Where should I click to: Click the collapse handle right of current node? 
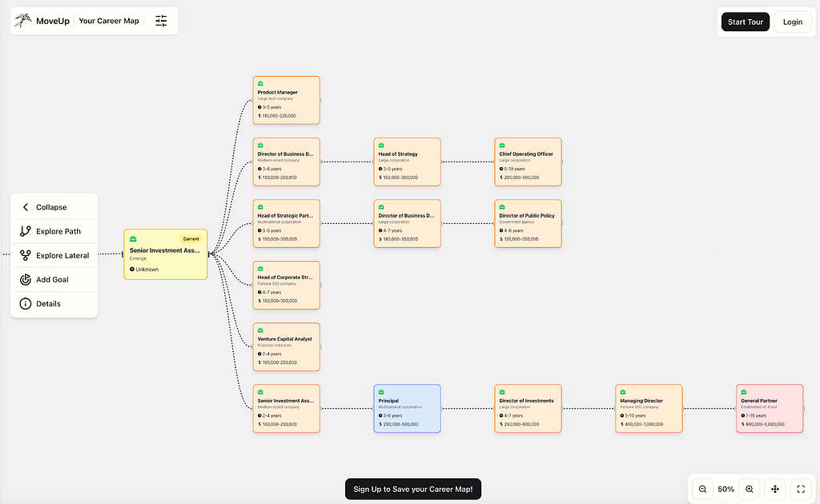(x=211, y=254)
